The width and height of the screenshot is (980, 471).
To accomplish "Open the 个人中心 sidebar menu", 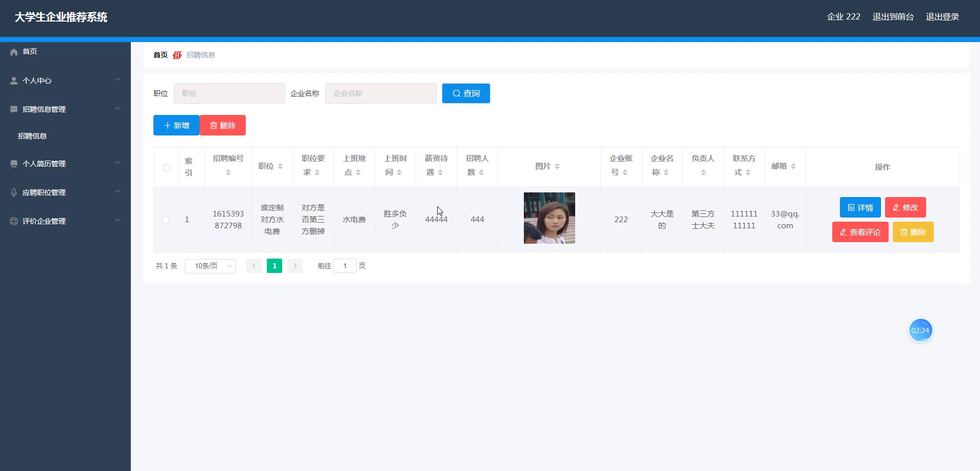I will 65,81.
